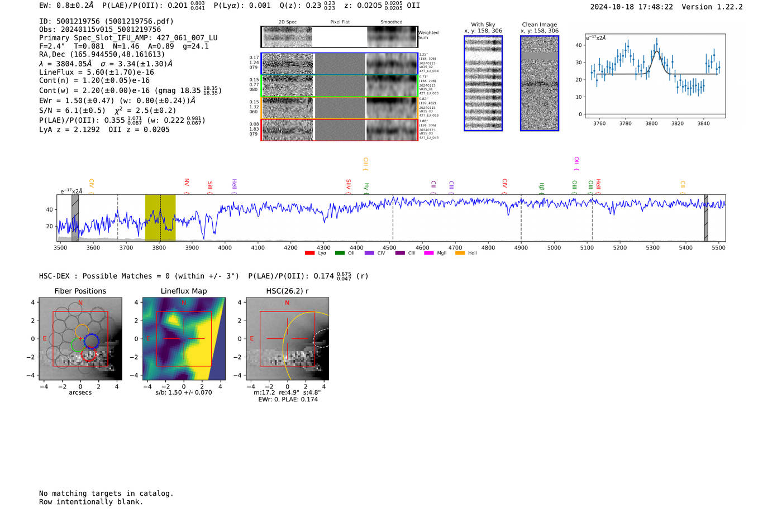Click the LineFlux = 5.60 value
The image size is (782, 532).
[x=97, y=72]
